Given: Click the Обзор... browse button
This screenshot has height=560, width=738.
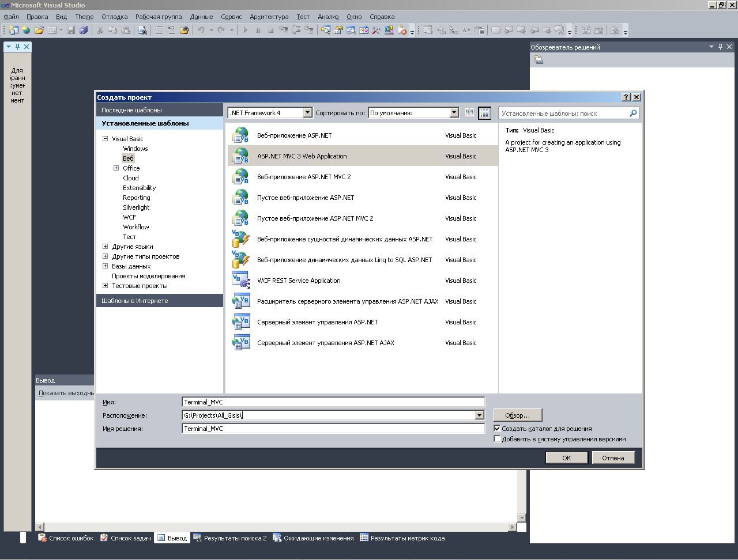Looking at the screenshot, I should 518,415.
